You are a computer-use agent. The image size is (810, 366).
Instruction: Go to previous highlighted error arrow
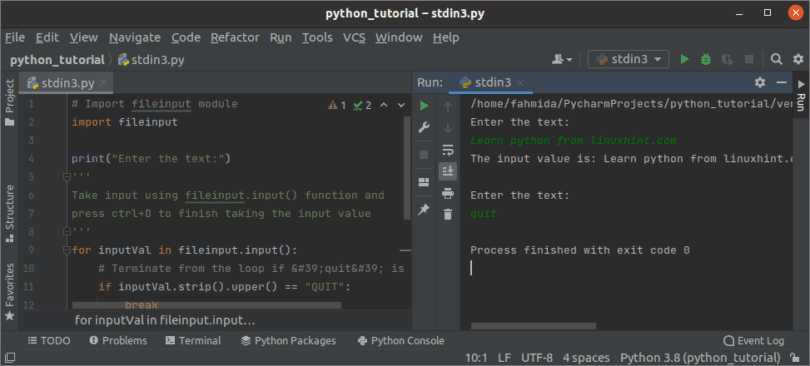[x=383, y=105]
